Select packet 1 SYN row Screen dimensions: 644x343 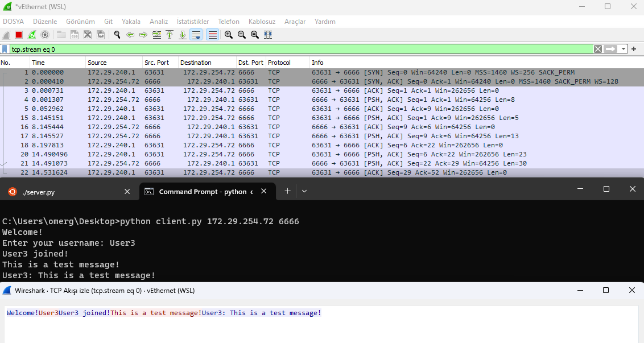(x=322, y=72)
